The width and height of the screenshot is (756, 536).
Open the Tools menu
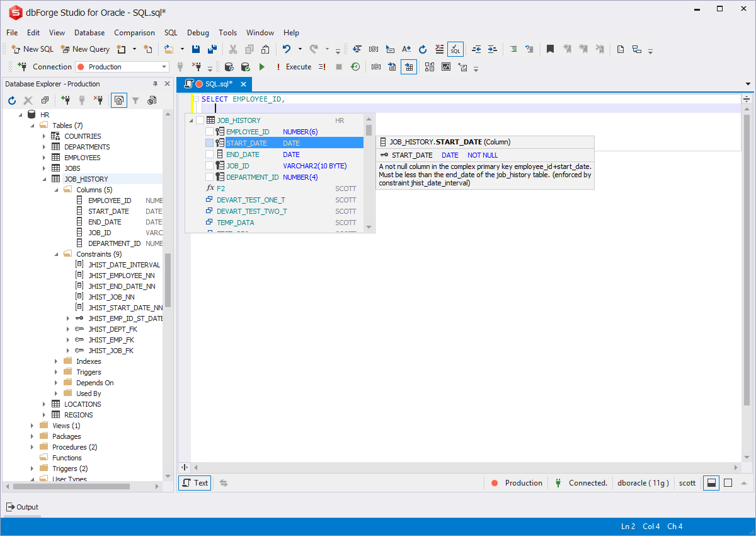point(228,33)
